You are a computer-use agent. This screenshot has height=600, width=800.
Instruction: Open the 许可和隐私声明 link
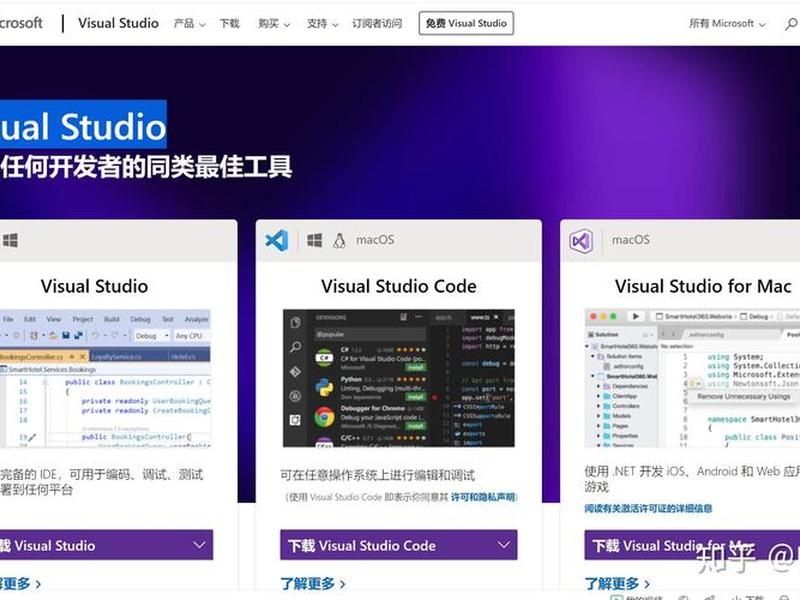[x=483, y=497]
